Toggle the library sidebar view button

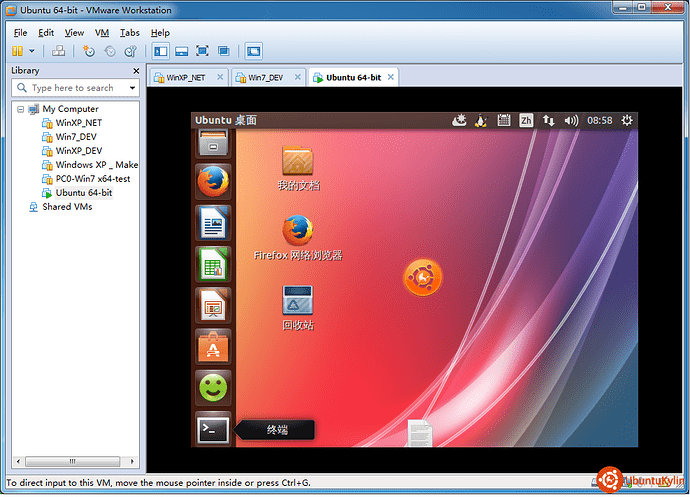pos(161,50)
